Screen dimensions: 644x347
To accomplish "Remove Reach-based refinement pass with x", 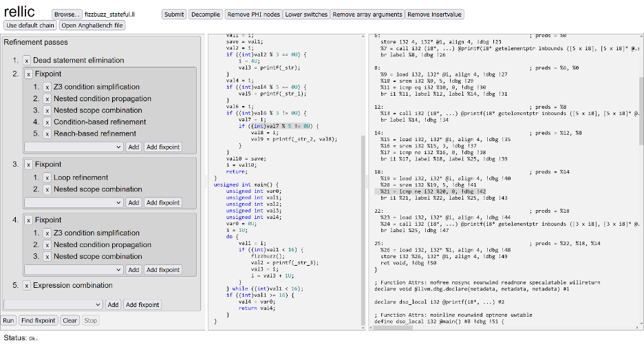I will tap(47, 134).
